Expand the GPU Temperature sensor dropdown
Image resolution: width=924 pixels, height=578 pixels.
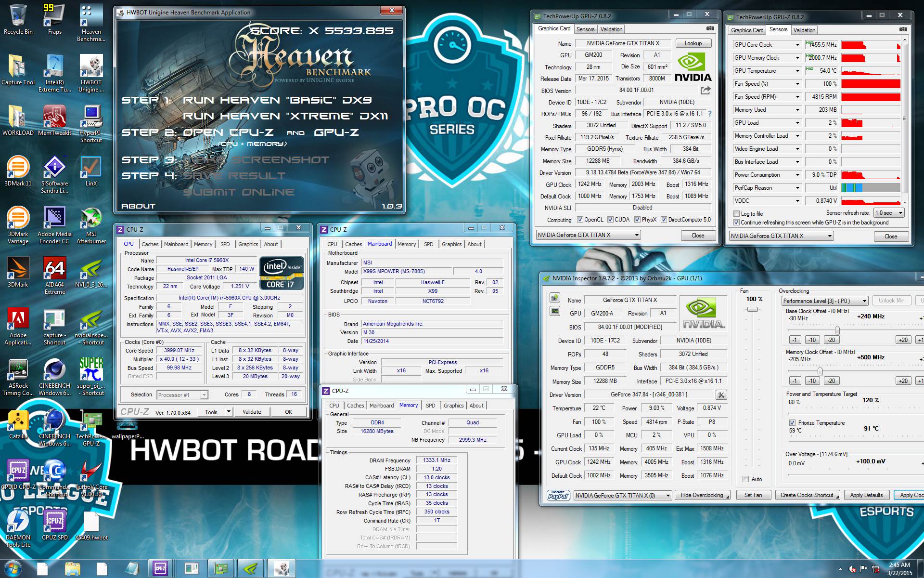[x=797, y=71]
